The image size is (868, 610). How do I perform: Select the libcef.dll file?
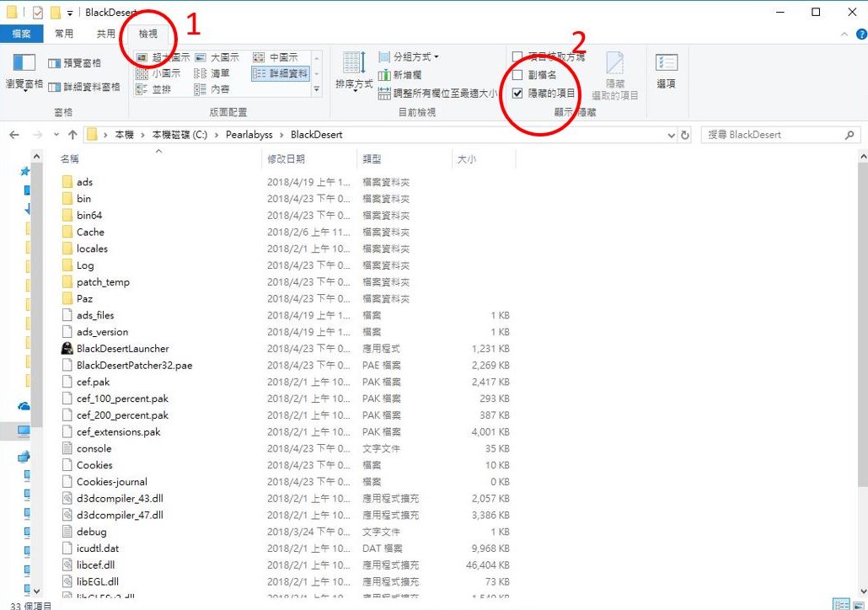click(x=95, y=565)
